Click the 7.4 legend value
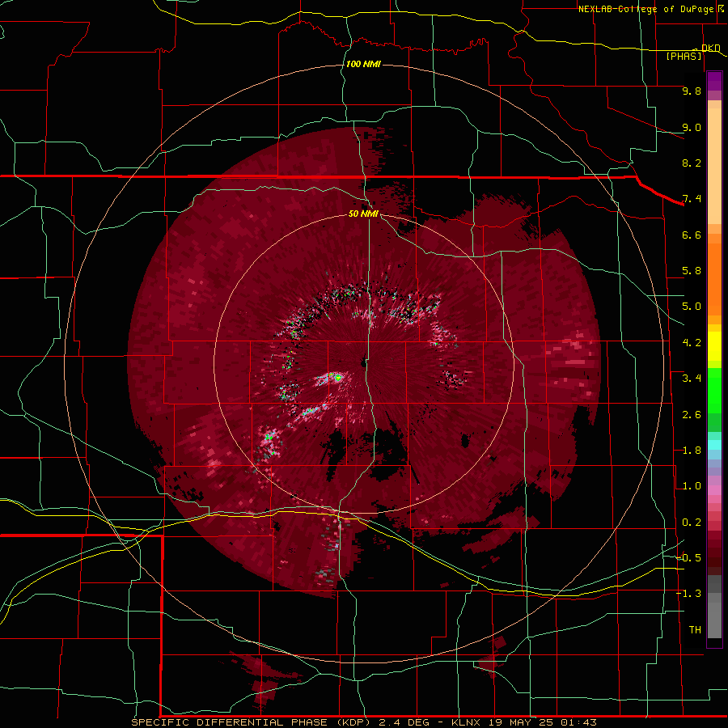 point(692,199)
